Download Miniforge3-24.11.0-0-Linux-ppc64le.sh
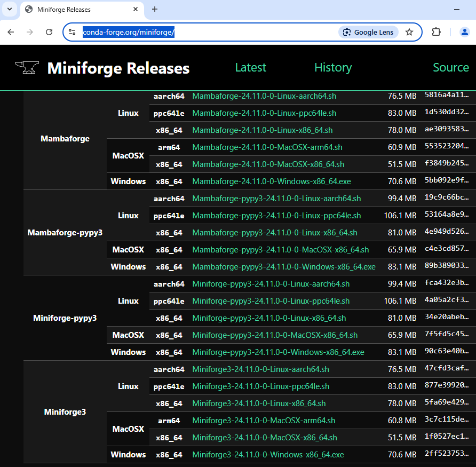 pos(261,386)
